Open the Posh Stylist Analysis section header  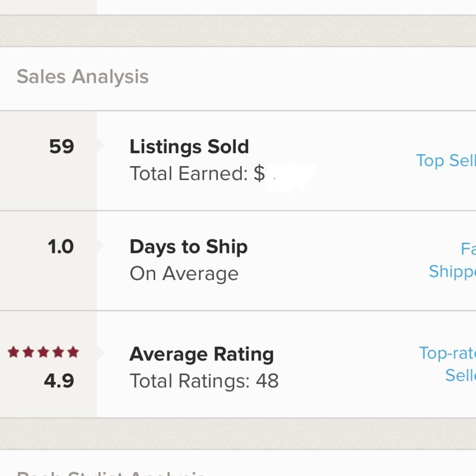coord(111,472)
